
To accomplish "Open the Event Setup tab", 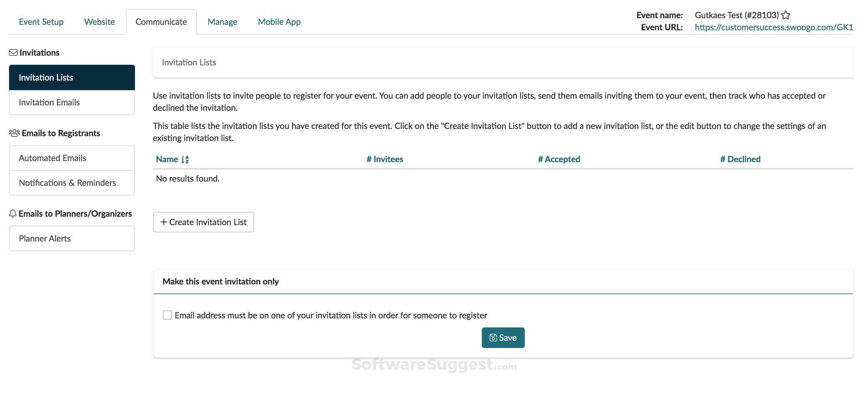I will pos(41,21).
